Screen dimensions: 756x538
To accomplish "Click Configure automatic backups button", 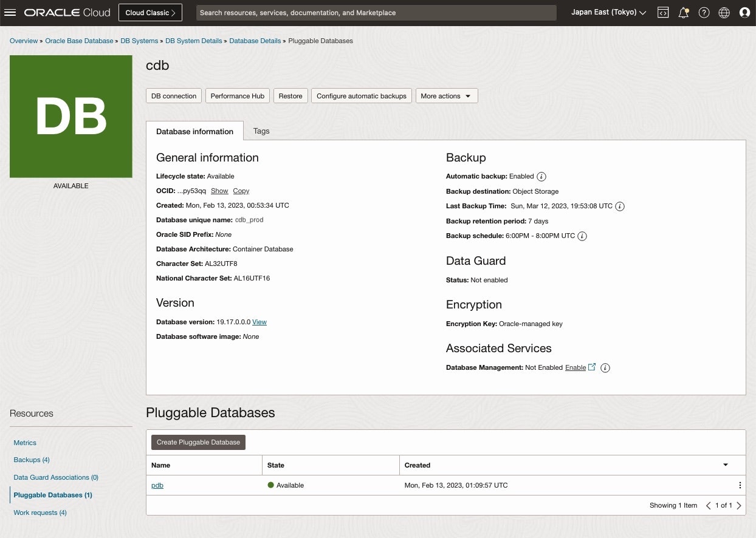I will coord(362,96).
